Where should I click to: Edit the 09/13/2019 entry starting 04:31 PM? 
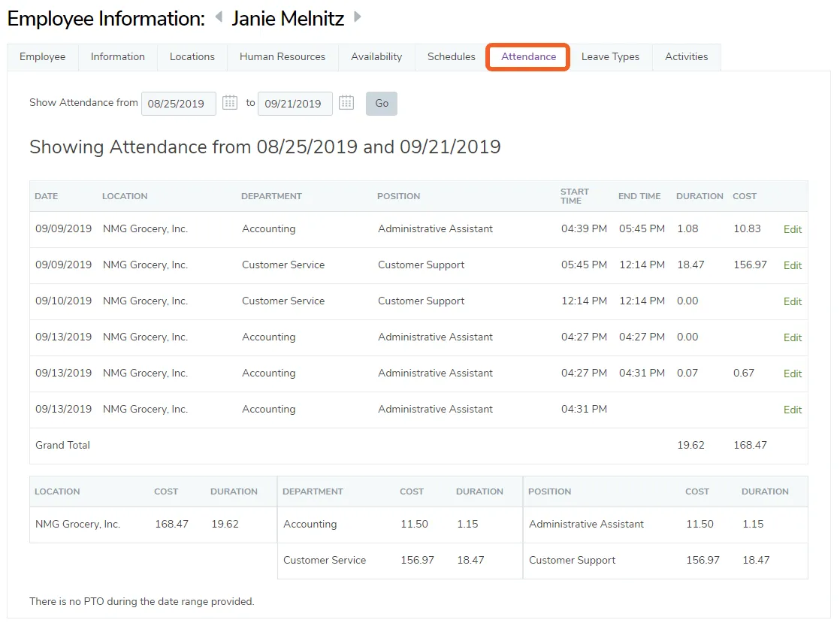coord(793,410)
